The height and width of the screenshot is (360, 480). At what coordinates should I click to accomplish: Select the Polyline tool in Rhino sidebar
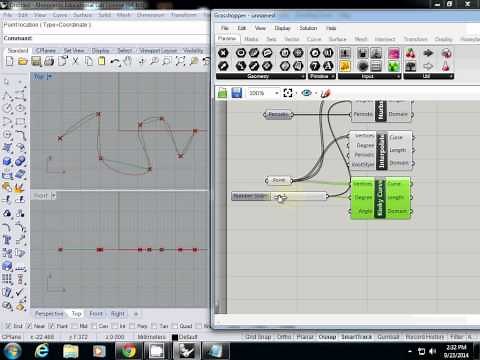(7, 95)
